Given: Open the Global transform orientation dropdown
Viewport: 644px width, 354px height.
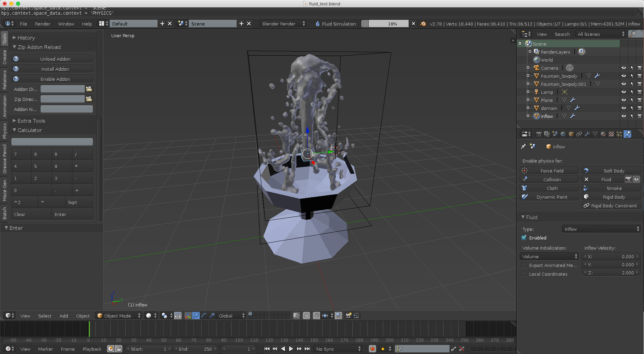Looking at the screenshot, I should click(x=232, y=315).
